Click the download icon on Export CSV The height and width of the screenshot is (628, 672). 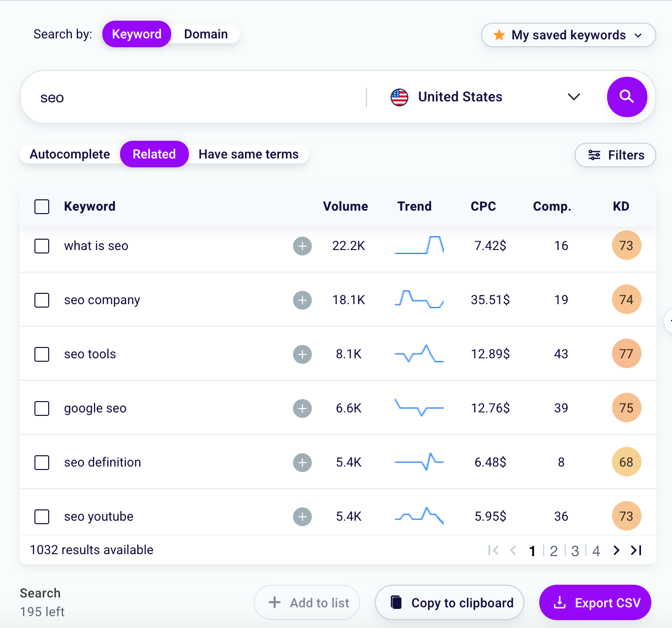click(x=560, y=602)
